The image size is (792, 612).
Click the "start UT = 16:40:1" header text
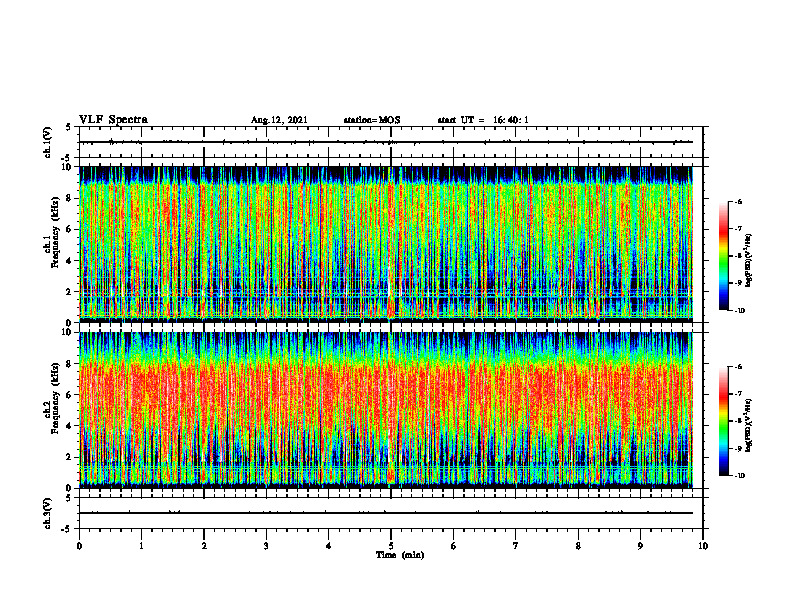[483, 120]
